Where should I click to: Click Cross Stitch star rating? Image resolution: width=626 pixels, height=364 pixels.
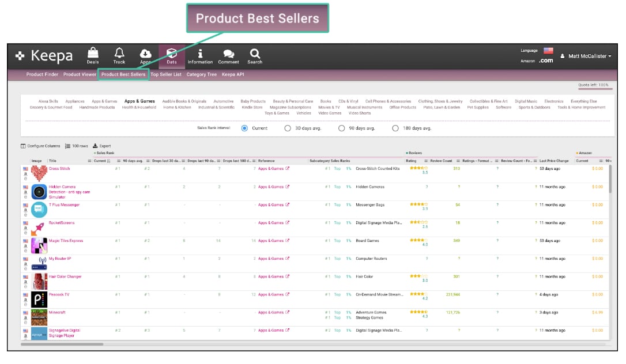click(x=418, y=168)
